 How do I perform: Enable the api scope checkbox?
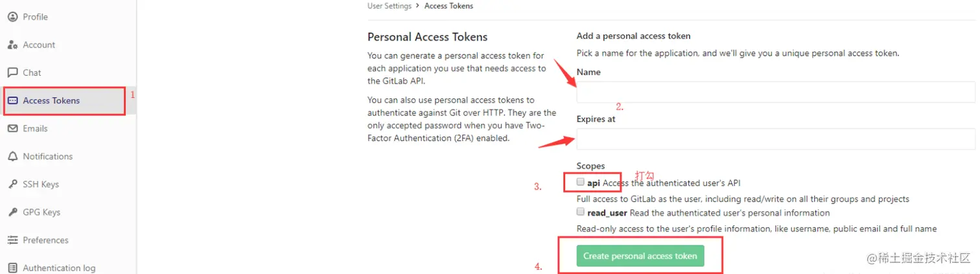click(581, 182)
